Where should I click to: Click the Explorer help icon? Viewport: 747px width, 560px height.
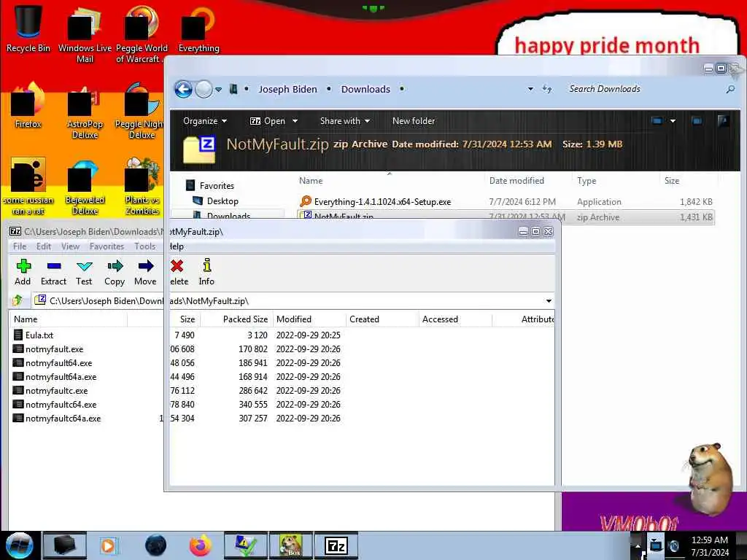(x=723, y=121)
